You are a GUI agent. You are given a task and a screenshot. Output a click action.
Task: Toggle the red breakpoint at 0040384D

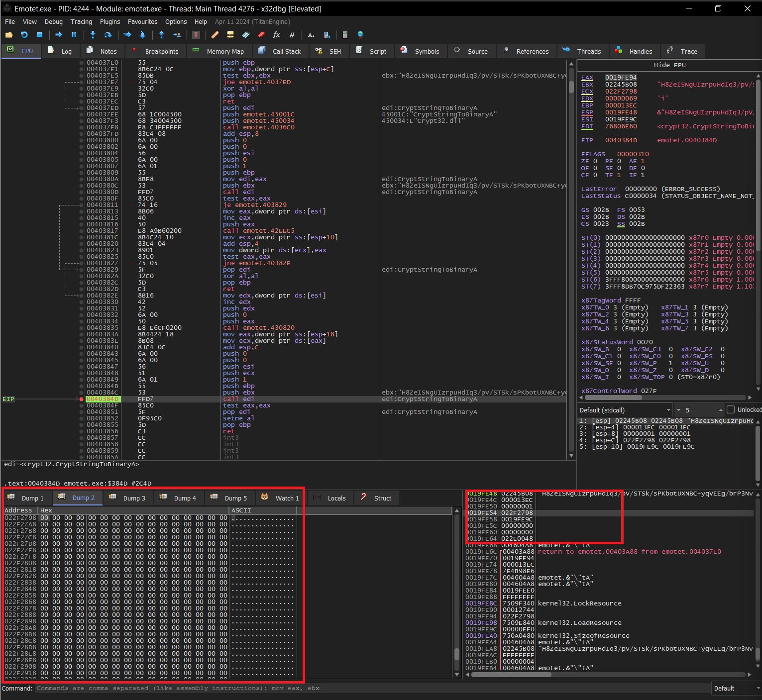point(81,399)
